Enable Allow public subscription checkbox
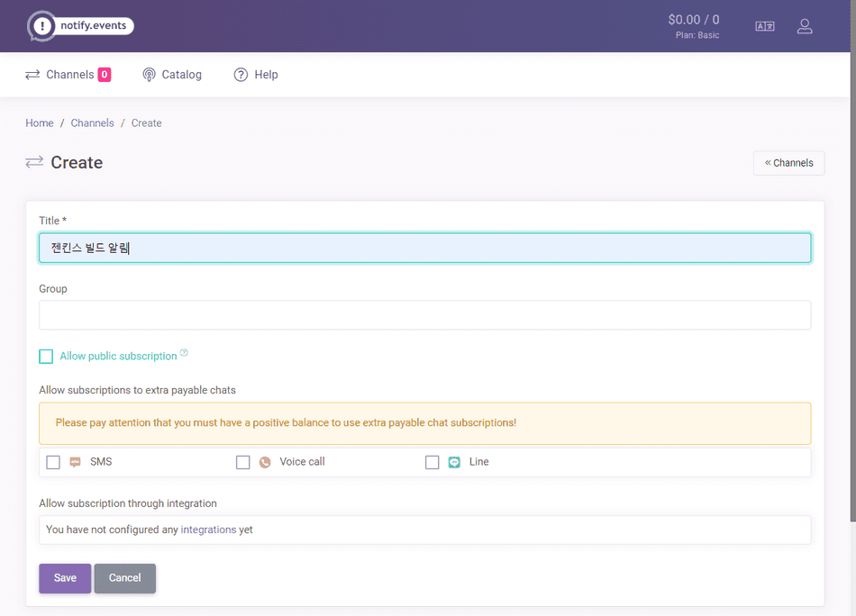The image size is (856, 616). point(46,357)
